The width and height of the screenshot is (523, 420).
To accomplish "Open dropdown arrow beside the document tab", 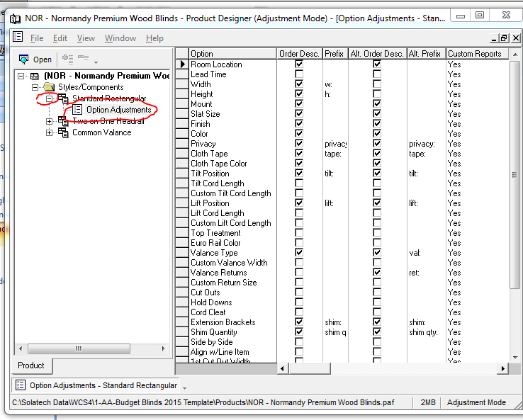I will coord(184,388).
